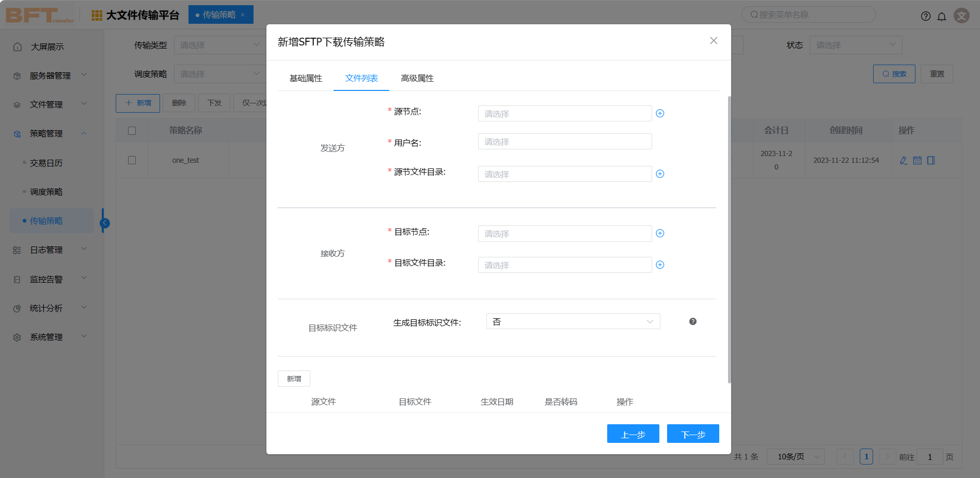Check the one_test row checkbox
980x478 pixels.
[132, 160]
